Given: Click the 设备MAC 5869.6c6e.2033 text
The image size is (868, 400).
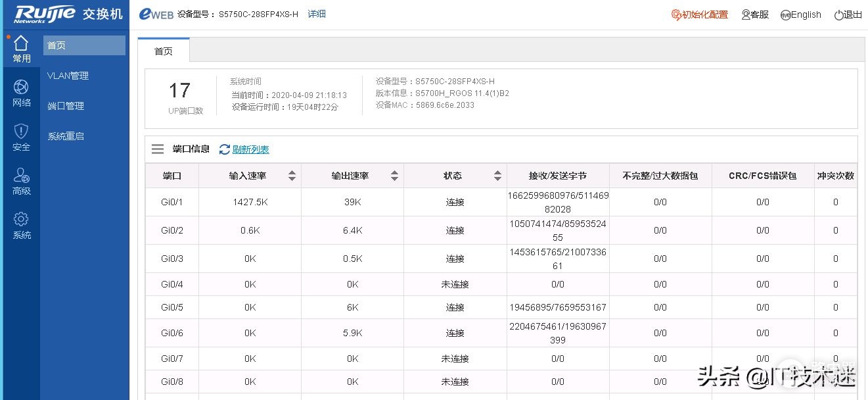Looking at the screenshot, I should pyautogui.click(x=425, y=105).
